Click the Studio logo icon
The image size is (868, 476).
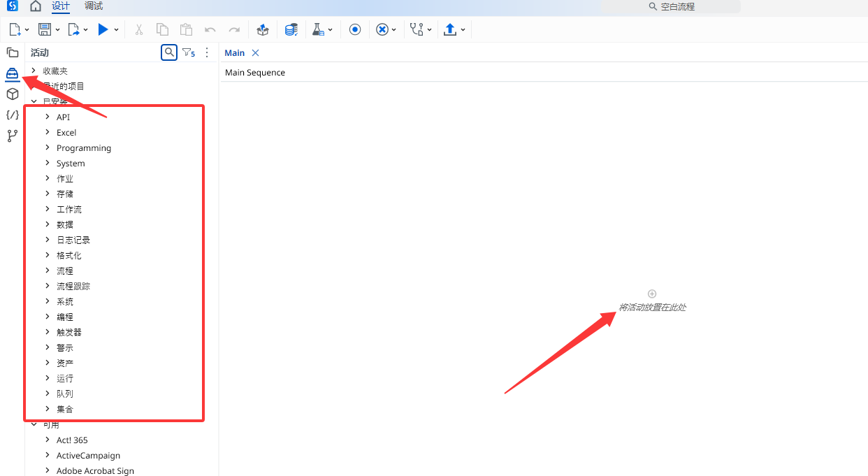(x=13, y=6)
